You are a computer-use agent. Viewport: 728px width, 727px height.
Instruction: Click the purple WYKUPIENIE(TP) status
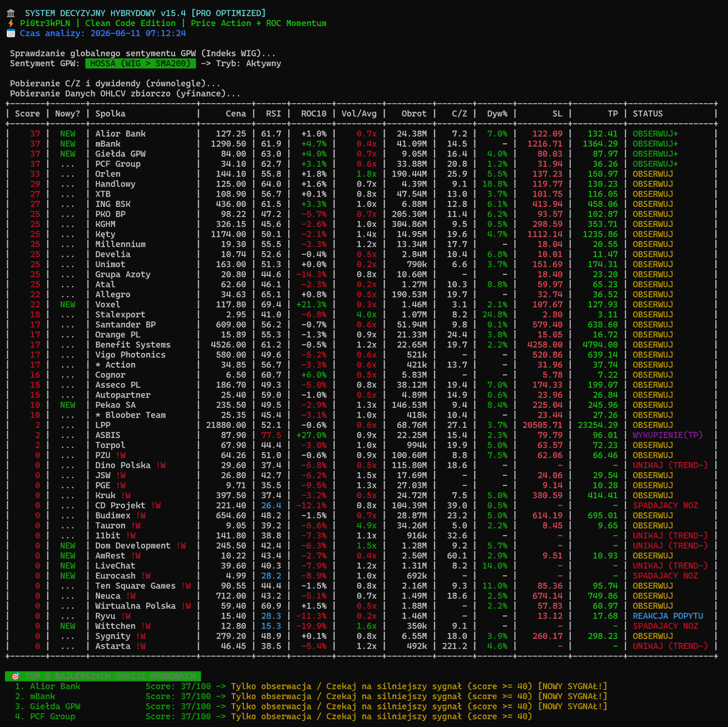coord(668,435)
